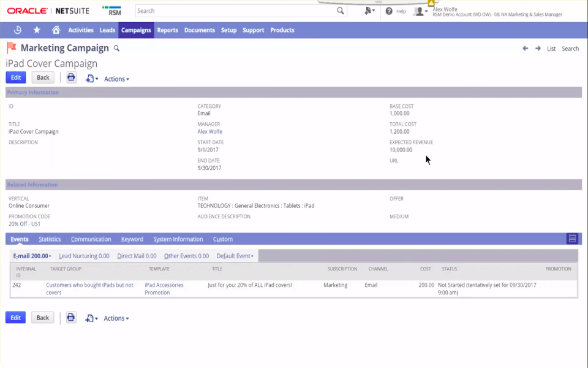
Task: Collapse the Related Information section header
Action: [x=293, y=185]
